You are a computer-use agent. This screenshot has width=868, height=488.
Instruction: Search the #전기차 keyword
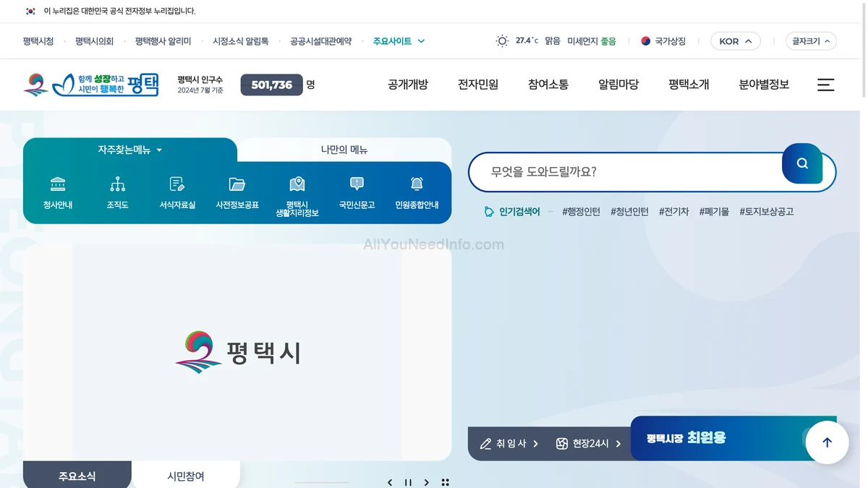click(x=674, y=212)
